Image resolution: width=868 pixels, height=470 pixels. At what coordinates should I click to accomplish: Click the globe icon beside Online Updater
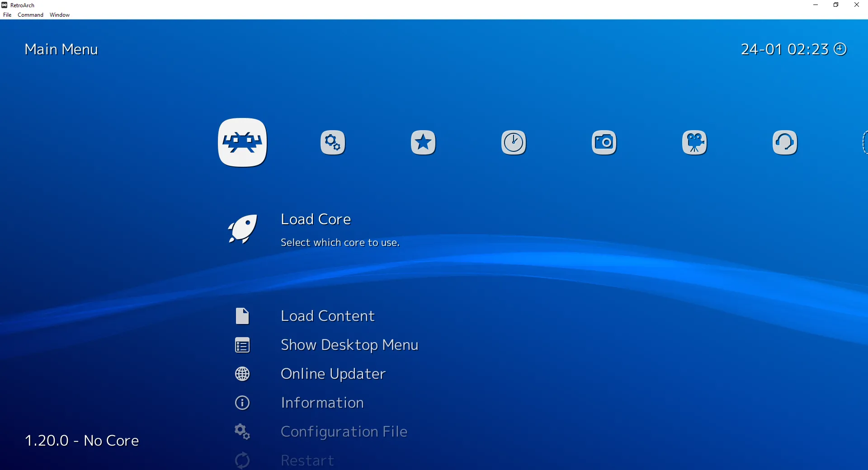(x=242, y=374)
